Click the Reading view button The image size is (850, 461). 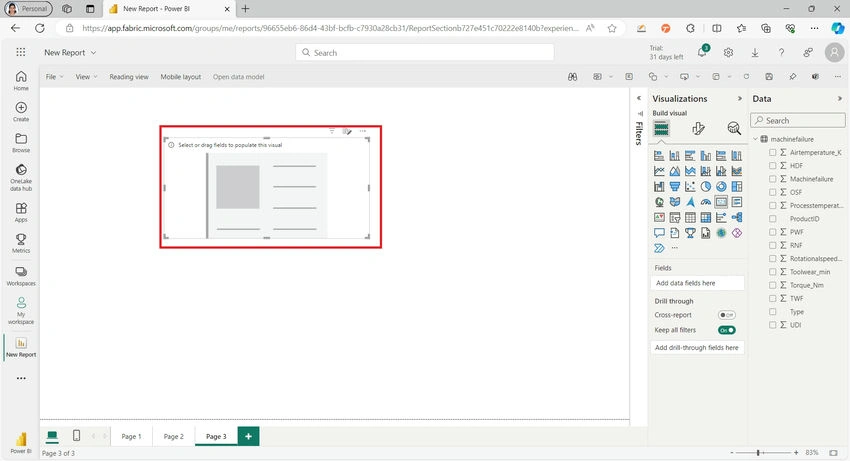point(128,77)
